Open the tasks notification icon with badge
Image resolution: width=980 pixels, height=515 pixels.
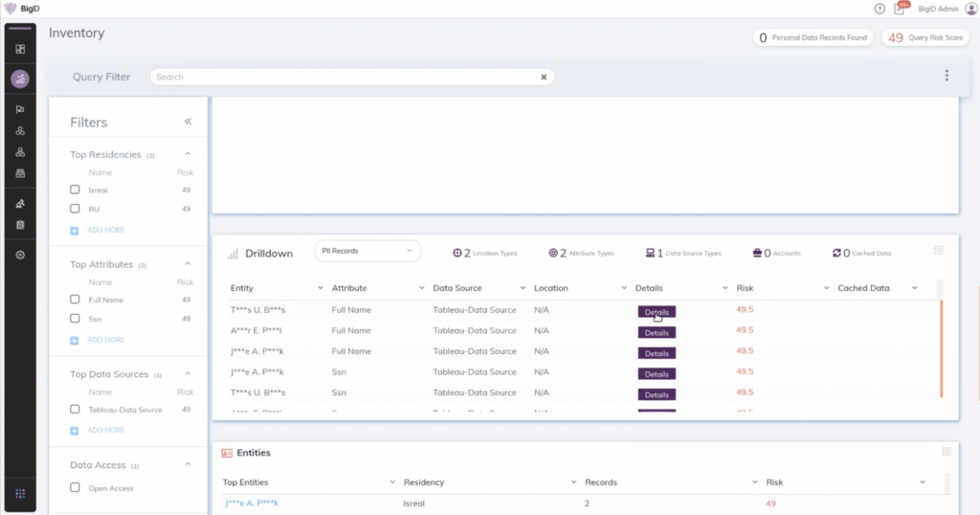pos(899,9)
